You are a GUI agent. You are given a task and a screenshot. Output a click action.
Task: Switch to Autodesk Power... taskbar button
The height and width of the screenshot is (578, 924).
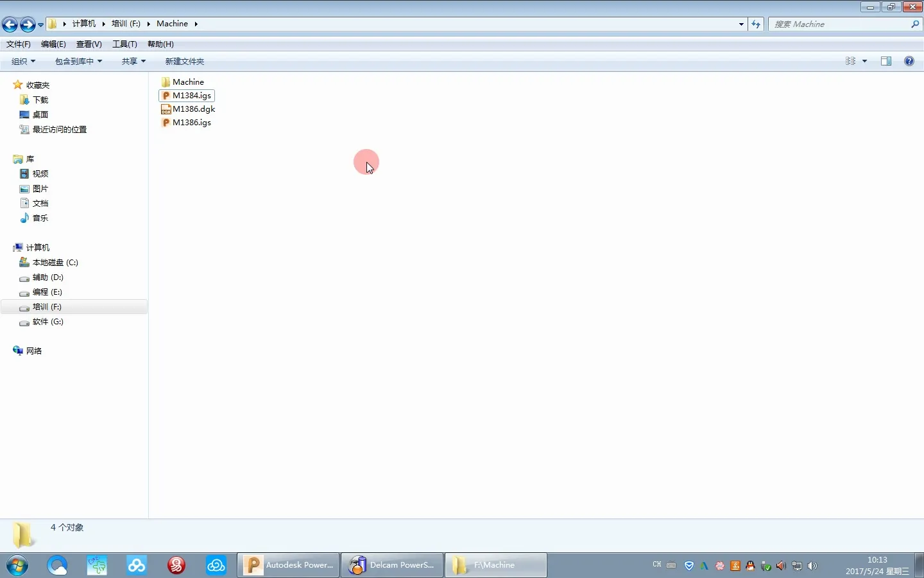tap(288, 565)
